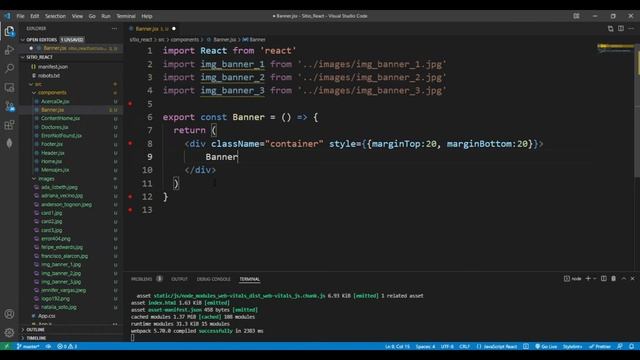Toggle breakpoint on line 8

click(130, 143)
